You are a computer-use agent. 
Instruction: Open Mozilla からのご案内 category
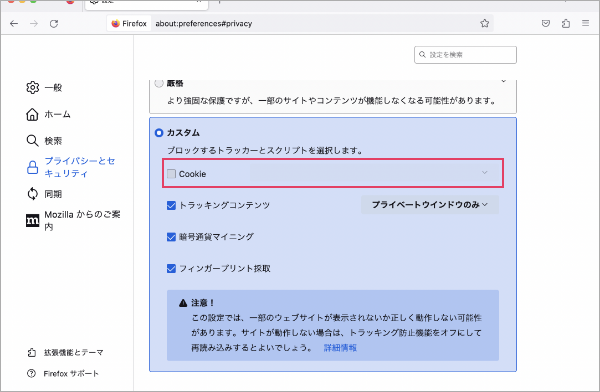pyautogui.click(x=82, y=220)
